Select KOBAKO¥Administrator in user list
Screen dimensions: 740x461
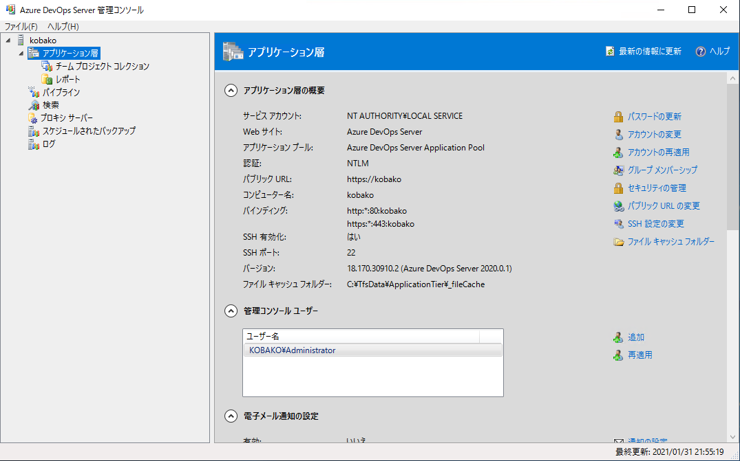point(373,351)
